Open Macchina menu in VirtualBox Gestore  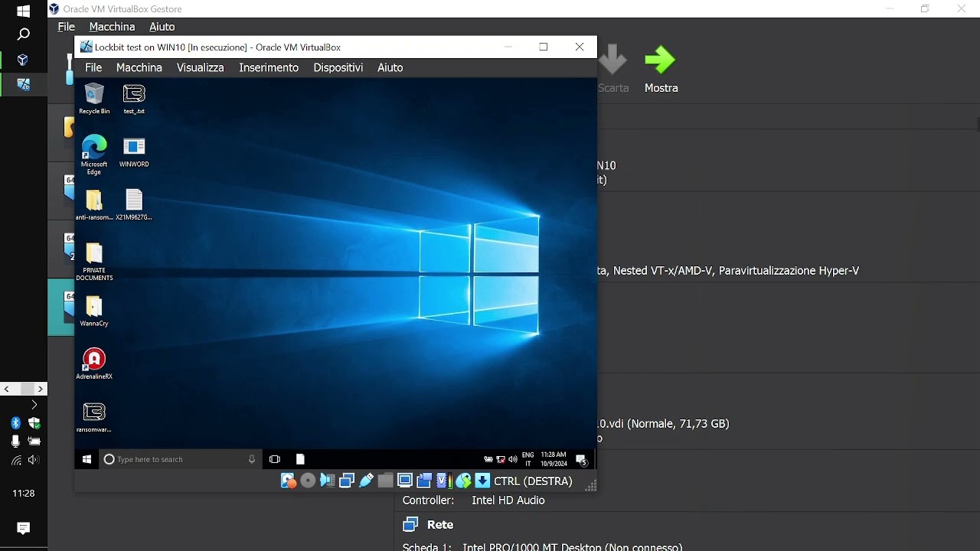(x=112, y=27)
